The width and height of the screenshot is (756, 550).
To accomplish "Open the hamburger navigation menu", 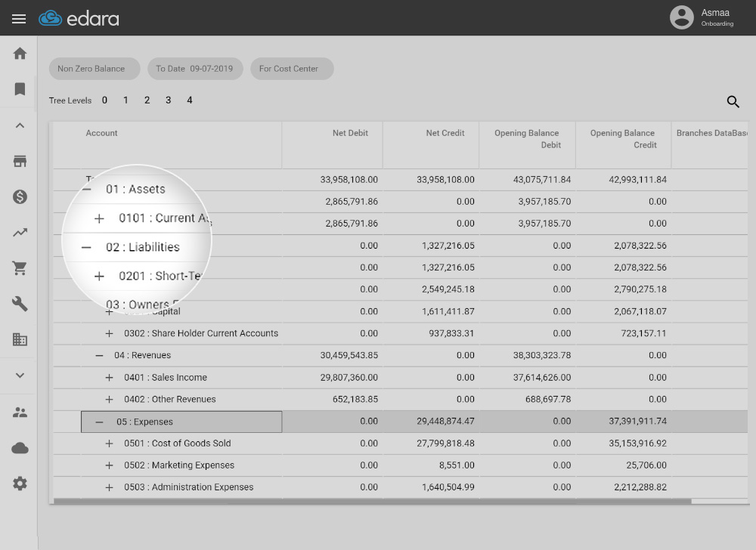I will point(19,19).
